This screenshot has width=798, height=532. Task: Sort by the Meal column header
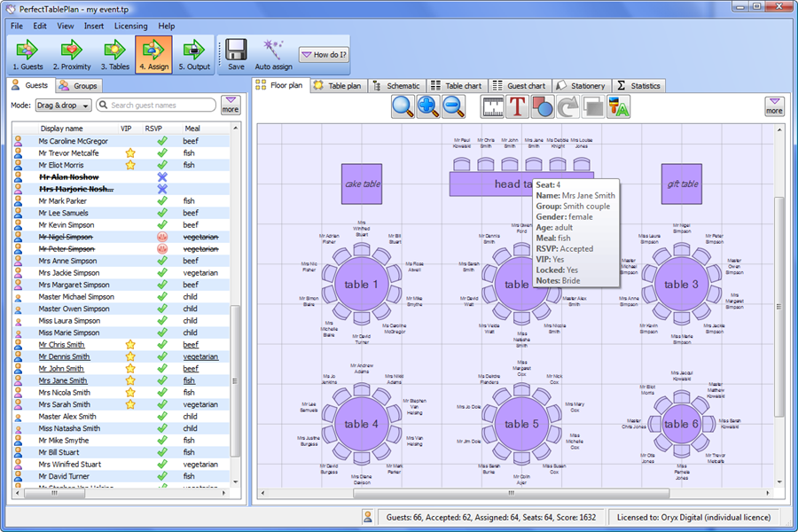pos(192,129)
